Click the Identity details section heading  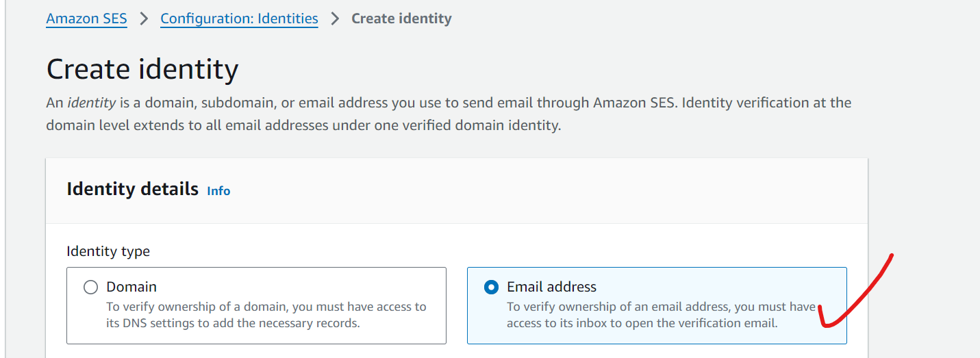[x=132, y=189]
